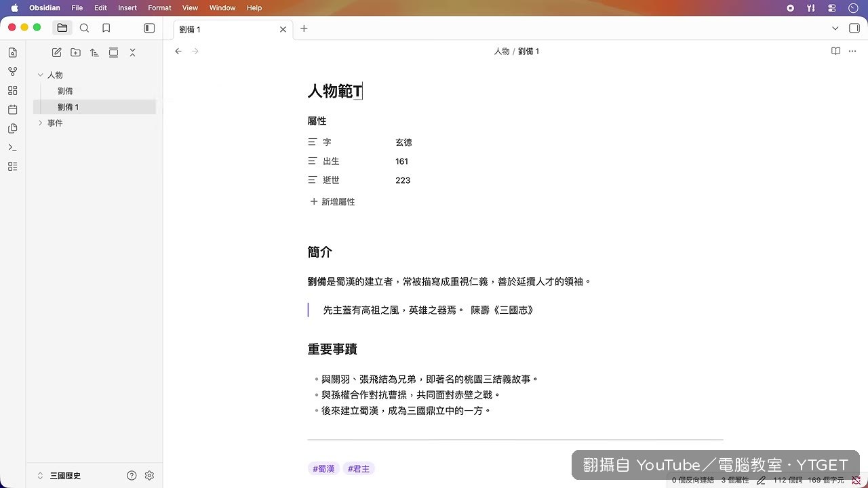
Task: Collapse all folders in file explorer
Action: pyautogui.click(x=132, y=52)
